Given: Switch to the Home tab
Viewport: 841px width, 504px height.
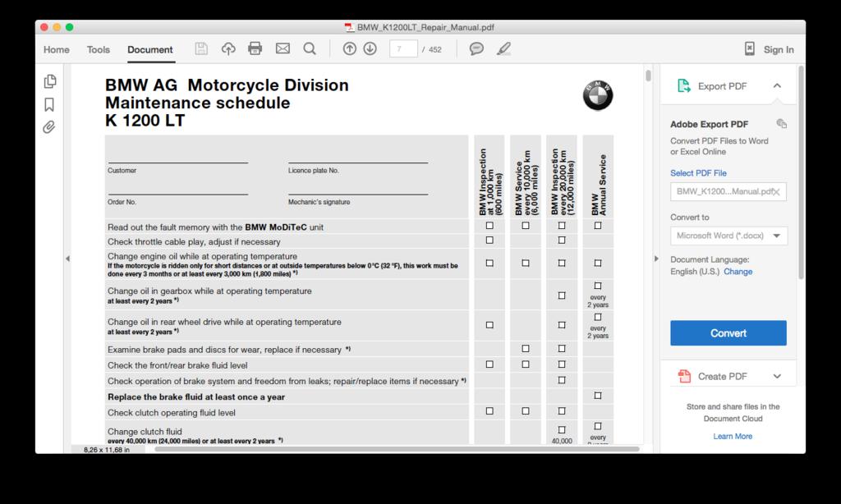Looking at the screenshot, I should [57, 49].
